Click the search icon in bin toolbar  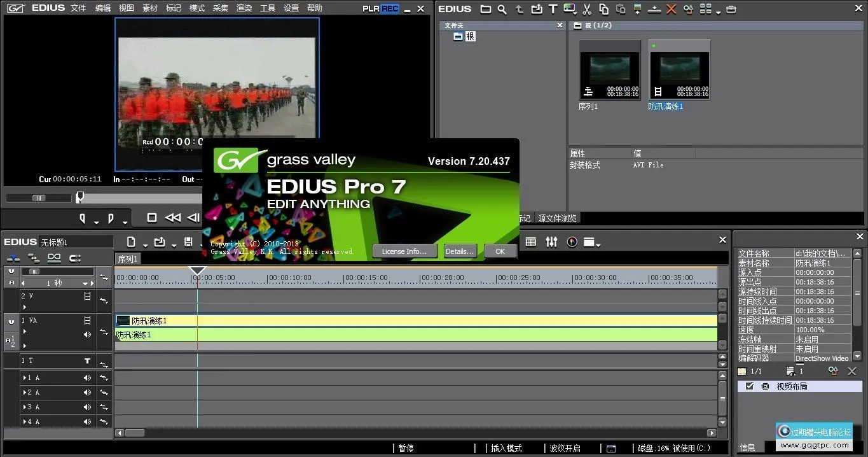(502, 10)
